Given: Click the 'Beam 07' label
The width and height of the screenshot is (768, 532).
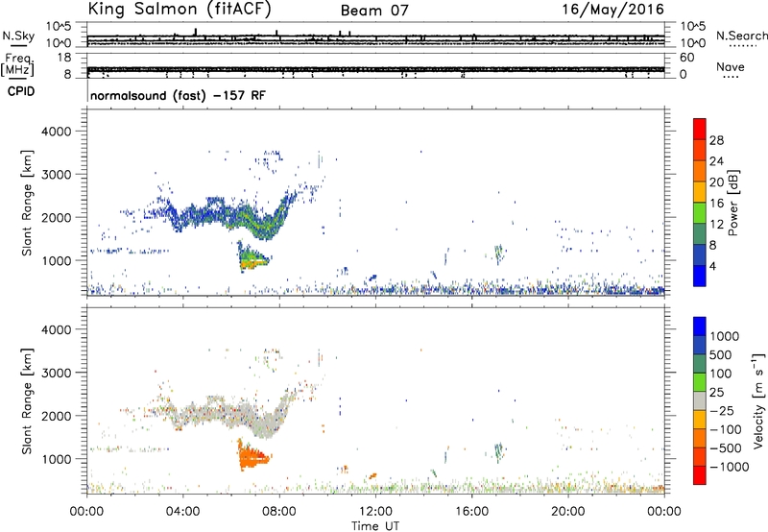Looking at the screenshot, I should [374, 11].
